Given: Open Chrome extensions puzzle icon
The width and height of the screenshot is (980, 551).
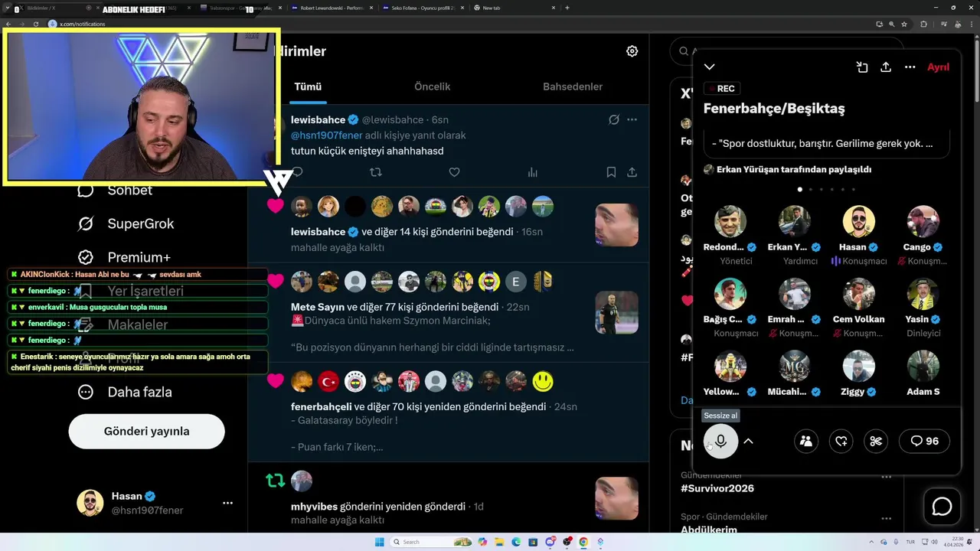Looking at the screenshot, I should (x=923, y=24).
